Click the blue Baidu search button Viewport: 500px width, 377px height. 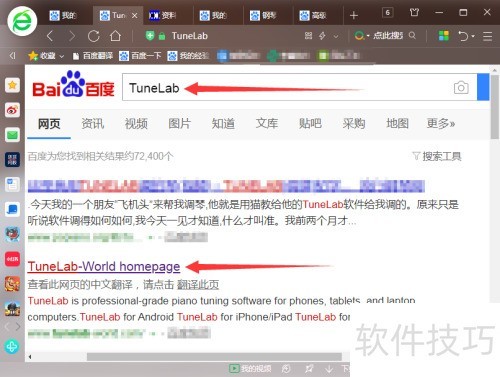483,87
